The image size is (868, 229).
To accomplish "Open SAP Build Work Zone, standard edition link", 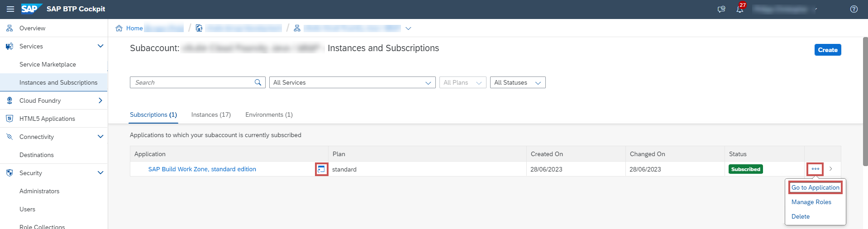I will pyautogui.click(x=202, y=169).
